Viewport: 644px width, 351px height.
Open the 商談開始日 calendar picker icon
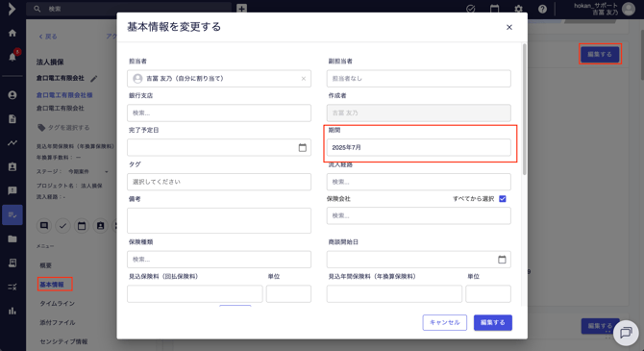click(x=502, y=260)
